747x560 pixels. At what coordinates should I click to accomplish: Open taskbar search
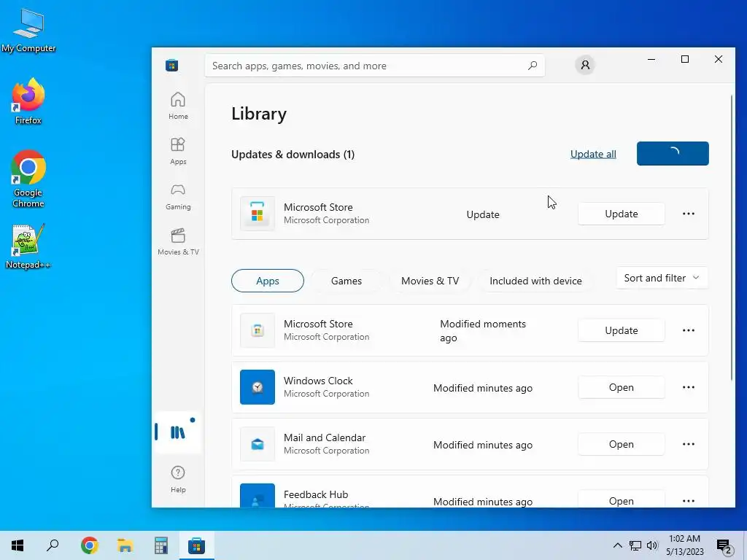[x=53, y=545]
